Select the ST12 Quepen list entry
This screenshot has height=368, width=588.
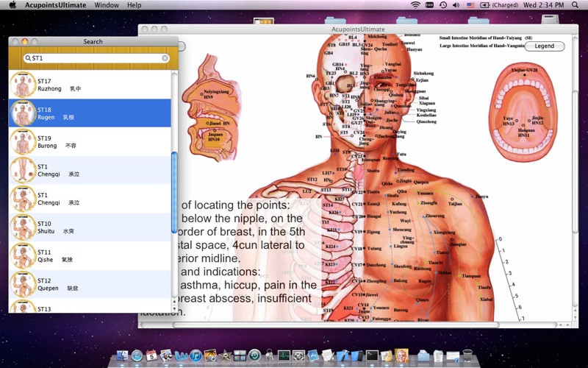[x=90, y=284]
